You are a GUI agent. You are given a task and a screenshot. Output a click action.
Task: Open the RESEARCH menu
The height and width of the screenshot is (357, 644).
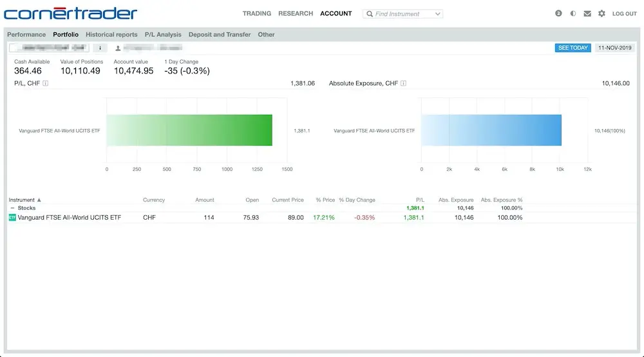pyautogui.click(x=296, y=14)
